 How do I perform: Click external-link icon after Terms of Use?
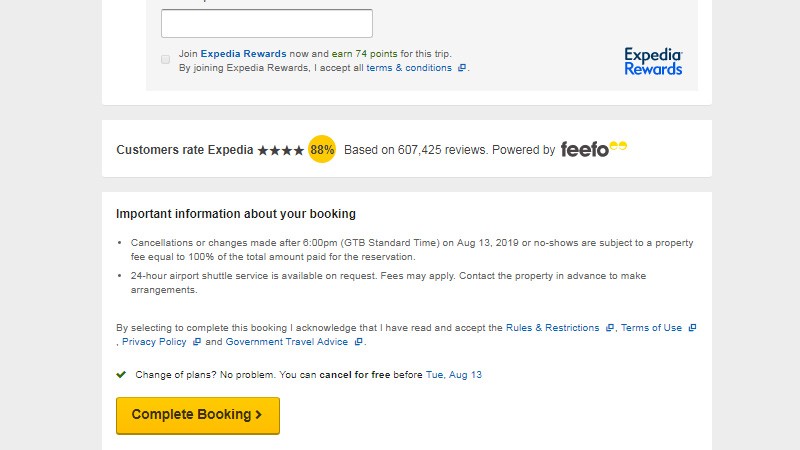(692, 328)
